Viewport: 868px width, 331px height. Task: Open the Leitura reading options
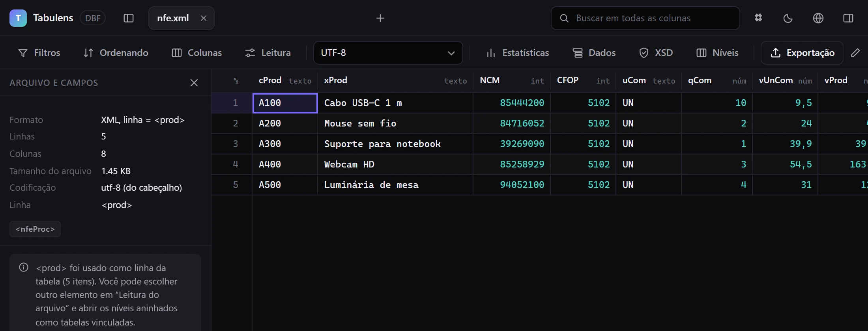click(x=268, y=53)
